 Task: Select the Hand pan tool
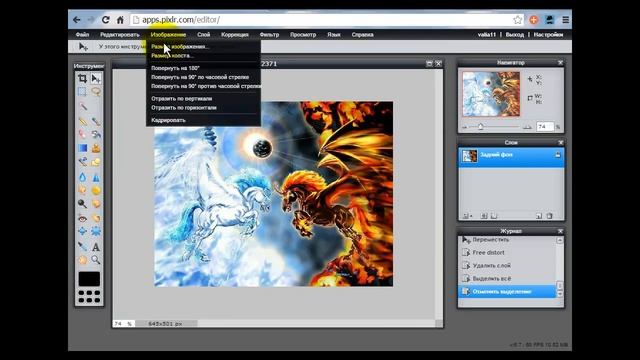(82, 260)
